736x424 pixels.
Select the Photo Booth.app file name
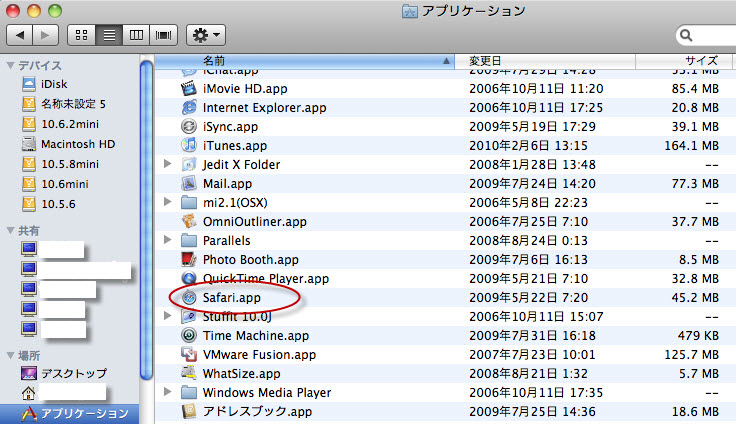coord(251,260)
